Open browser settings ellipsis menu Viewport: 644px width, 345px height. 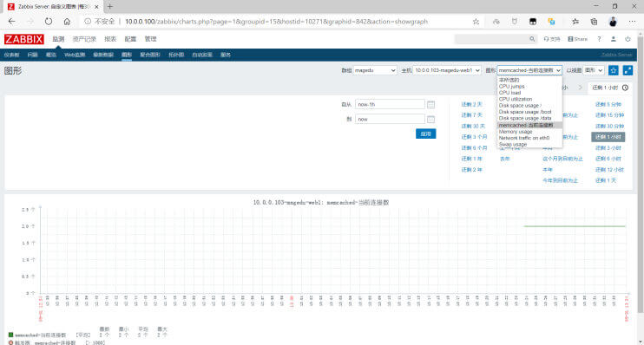pos(632,22)
